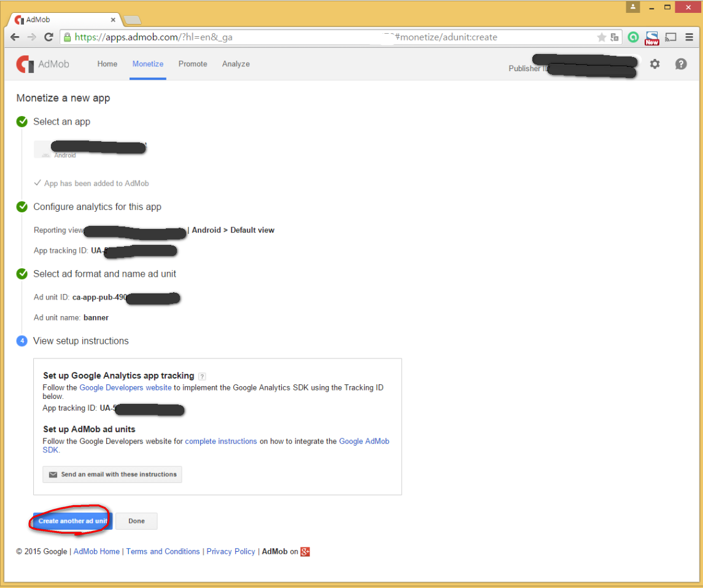Open the Promote tab
Viewport: 703px width, 588px height.
tap(193, 64)
